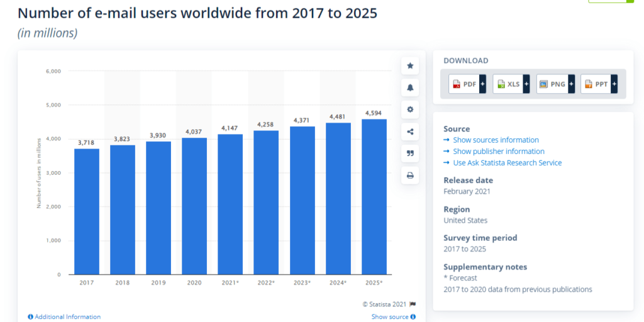Click the share icon
644x322 pixels.
click(x=410, y=131)
